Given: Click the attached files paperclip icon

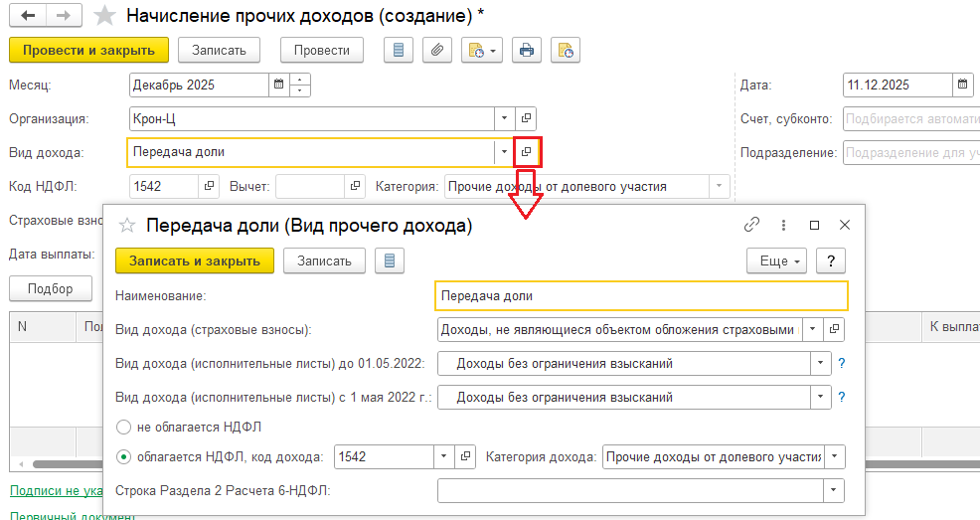Looking at the screenshot, I should pyautogui.click(x=435, y=50).
